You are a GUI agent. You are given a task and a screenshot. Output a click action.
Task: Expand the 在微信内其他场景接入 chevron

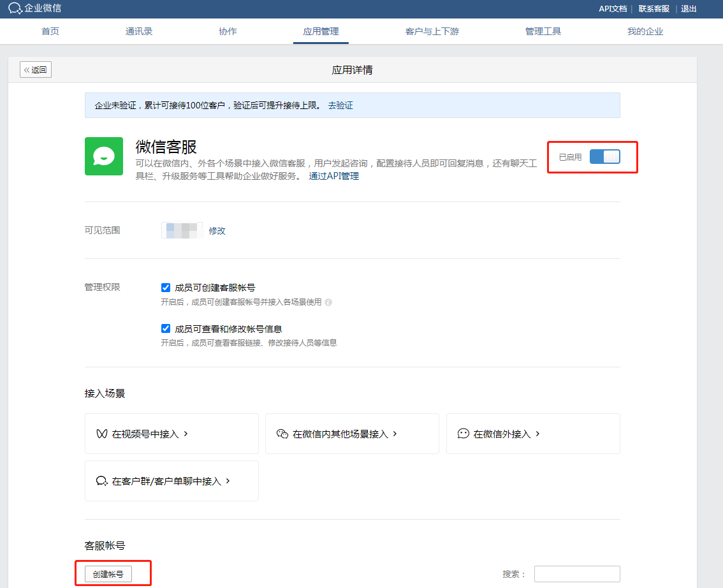coord(395,434)
